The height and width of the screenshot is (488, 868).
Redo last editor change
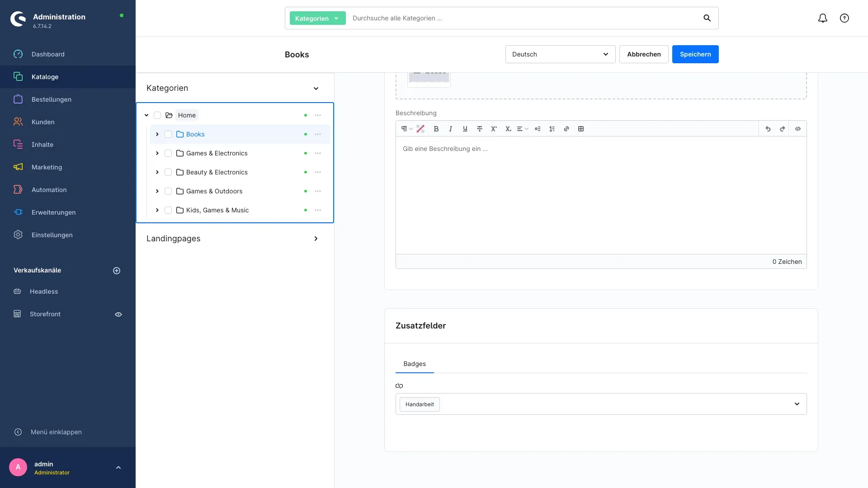pos(783,129)
